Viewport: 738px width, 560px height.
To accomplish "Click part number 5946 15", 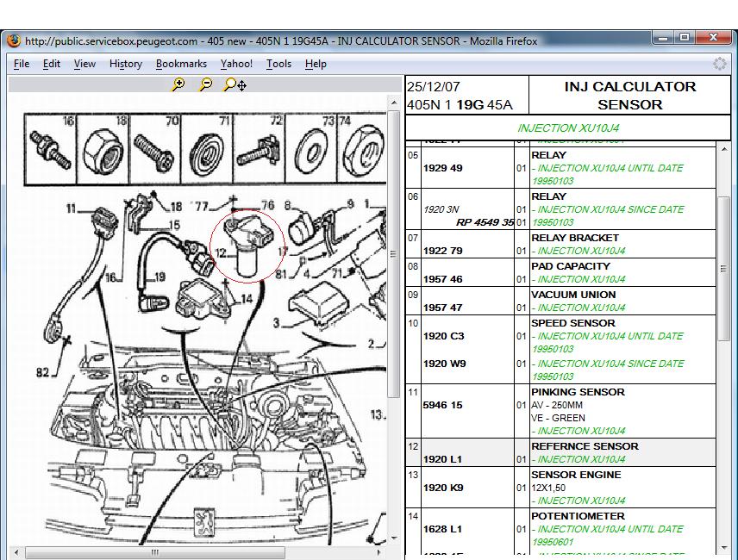I will (x=443, y=405).
